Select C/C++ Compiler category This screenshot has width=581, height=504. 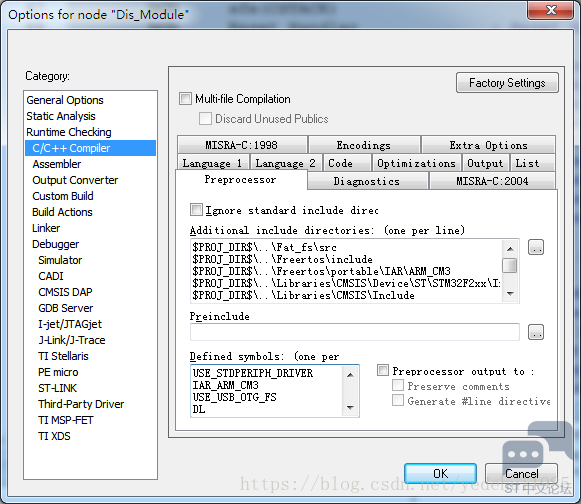pyautogui.click(x=90, y=148)
